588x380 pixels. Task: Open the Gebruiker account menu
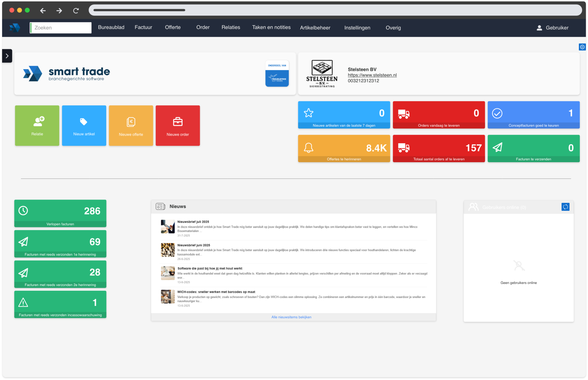click(553, 28)
